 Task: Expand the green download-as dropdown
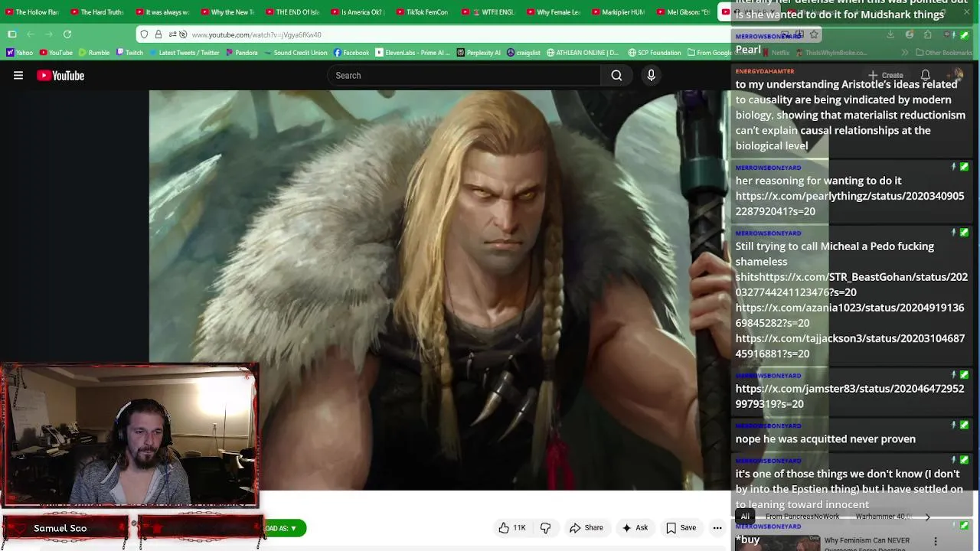283,528
